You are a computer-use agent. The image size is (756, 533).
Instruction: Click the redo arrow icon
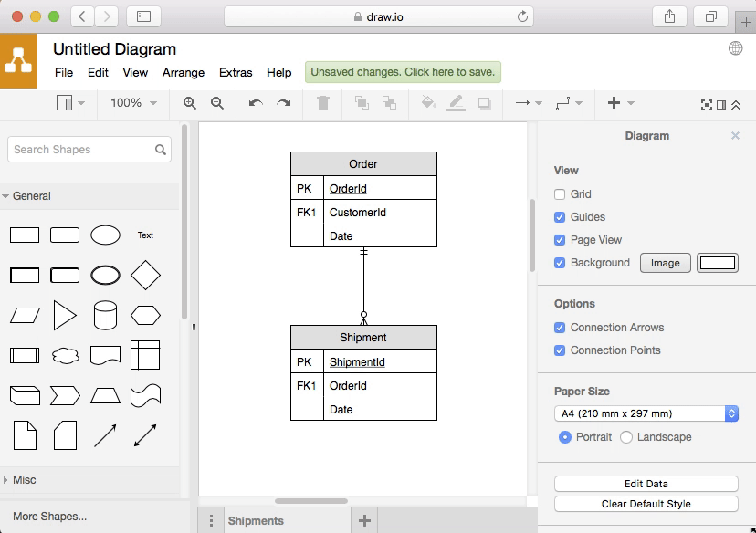[x=284, y=103]
